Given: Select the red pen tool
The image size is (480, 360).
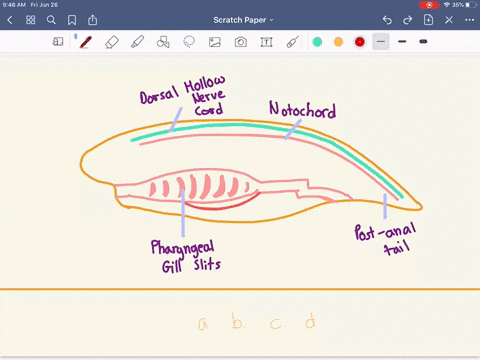Looking at the screenshot, I should (85, 42).
